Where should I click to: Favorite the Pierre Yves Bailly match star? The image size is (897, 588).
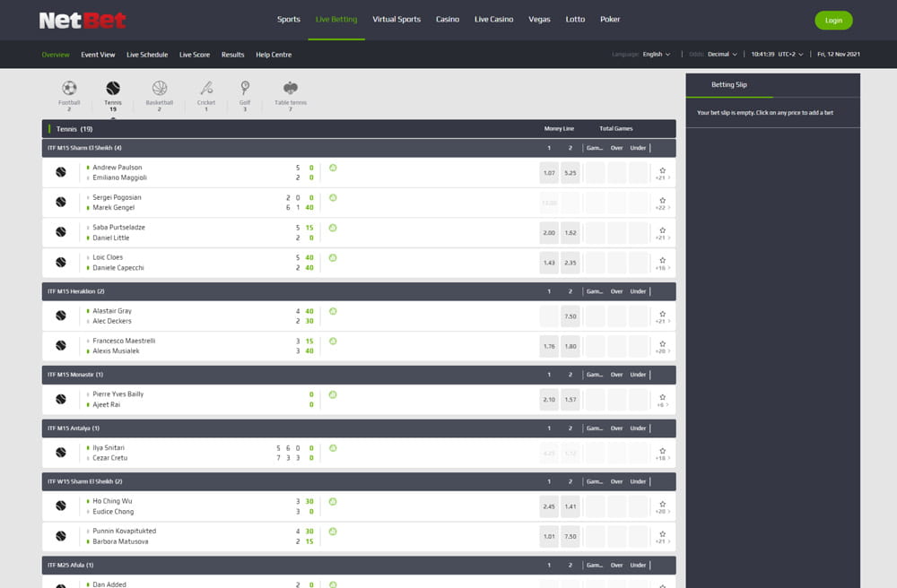[663, 397]
